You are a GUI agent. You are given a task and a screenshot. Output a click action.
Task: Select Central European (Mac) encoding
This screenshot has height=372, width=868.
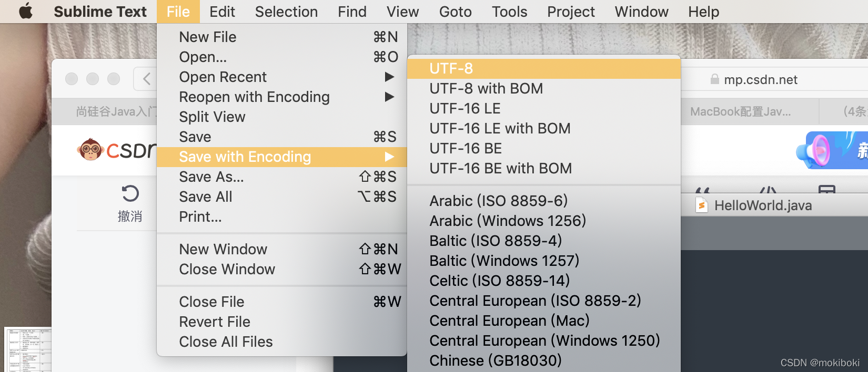(x=544, y=321)
